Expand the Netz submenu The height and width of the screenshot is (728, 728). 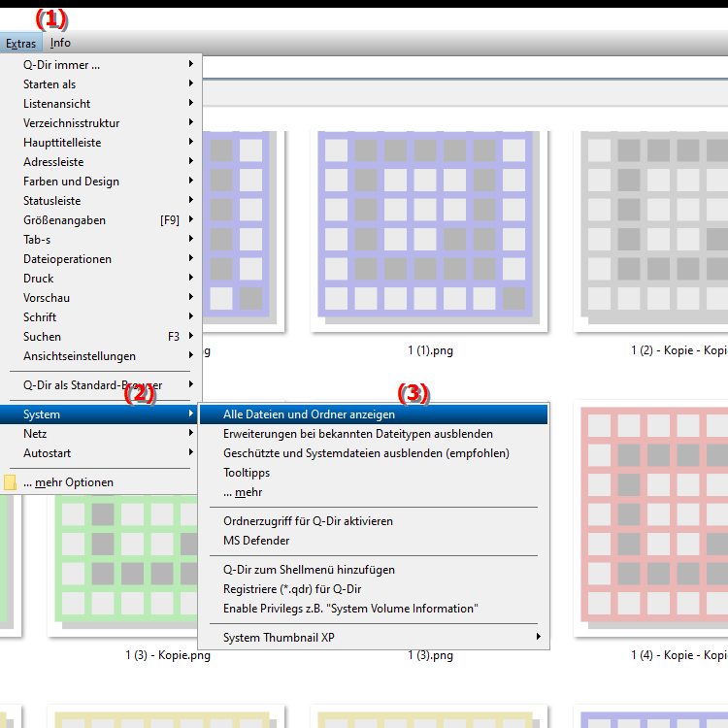coord(35,434)
